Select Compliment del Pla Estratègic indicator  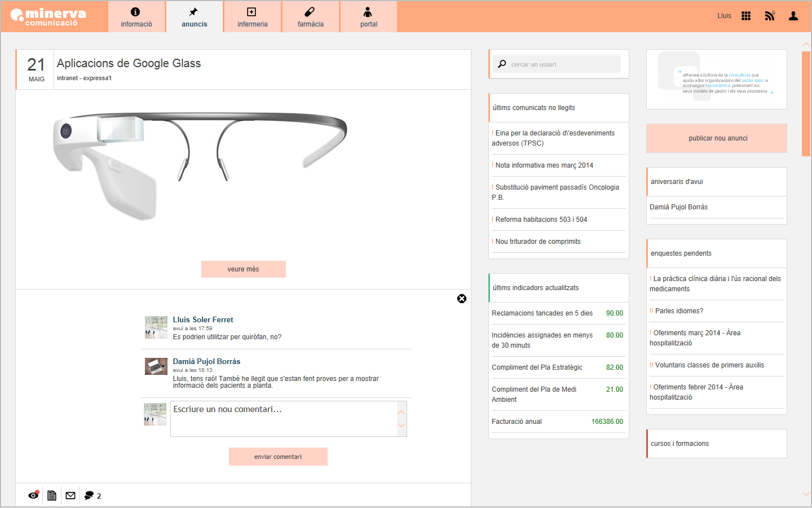point(559,367)
